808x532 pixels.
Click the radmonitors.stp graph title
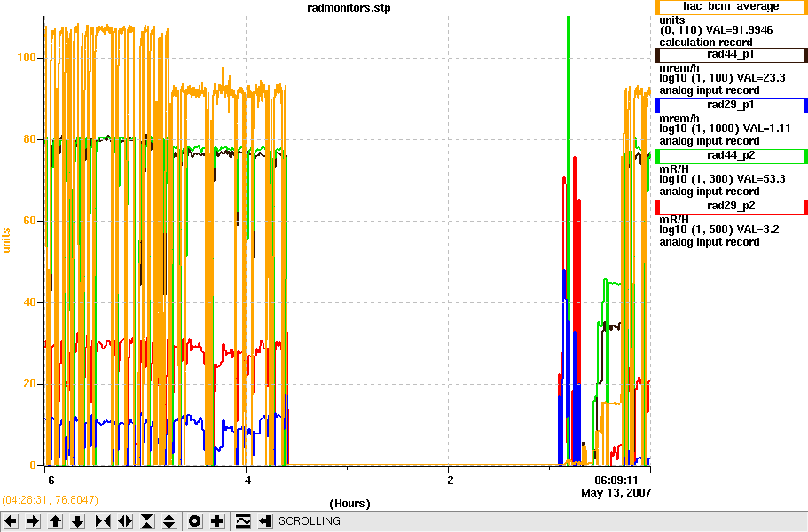[x=349, y=8]
